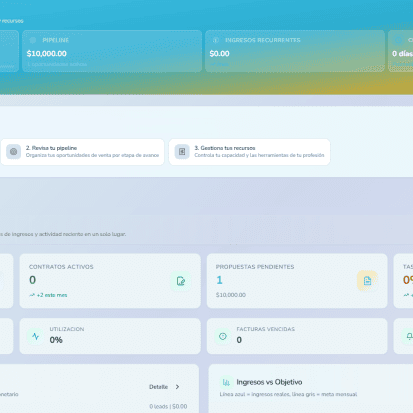
Task: Click the Pipeline card circle icon
Action: 33,40
